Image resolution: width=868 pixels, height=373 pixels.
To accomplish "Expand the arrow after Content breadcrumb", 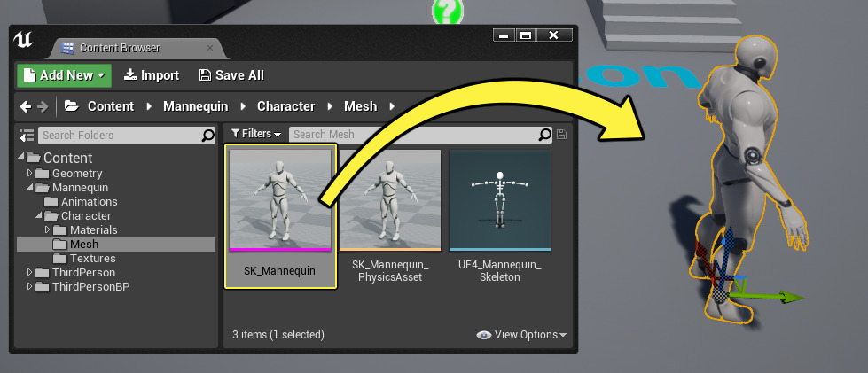I will (149, 106).
